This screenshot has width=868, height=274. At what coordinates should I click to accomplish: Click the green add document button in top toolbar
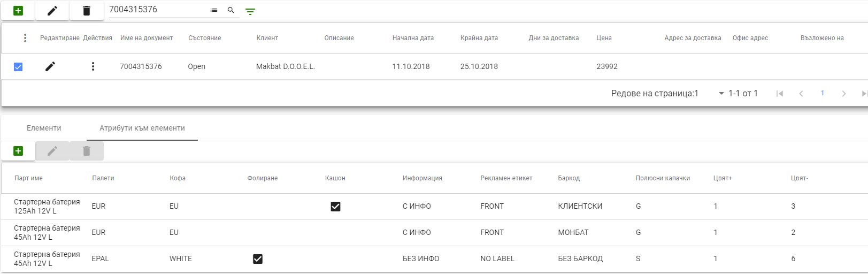[x=18, y=11]
